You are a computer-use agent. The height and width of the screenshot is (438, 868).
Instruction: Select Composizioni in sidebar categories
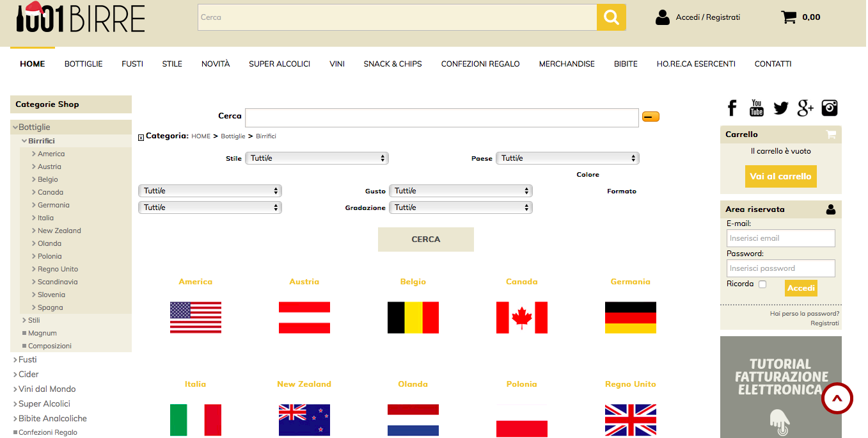point(50,346)
